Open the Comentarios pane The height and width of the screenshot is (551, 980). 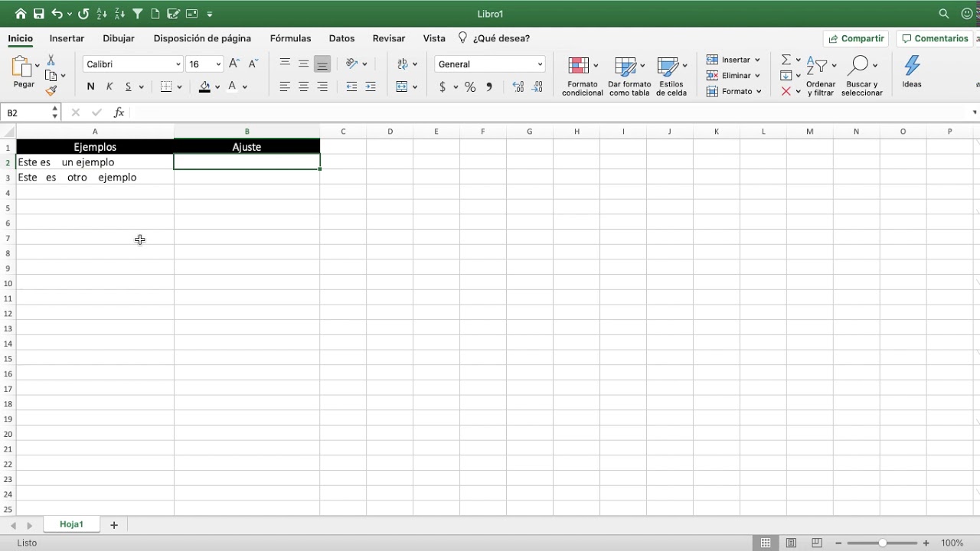tap(935, 38)
